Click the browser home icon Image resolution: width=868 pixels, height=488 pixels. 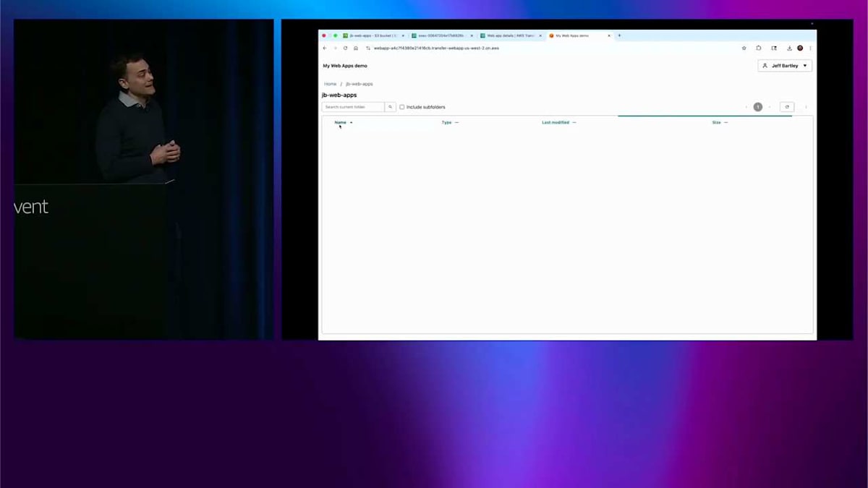tap(356, 48)
